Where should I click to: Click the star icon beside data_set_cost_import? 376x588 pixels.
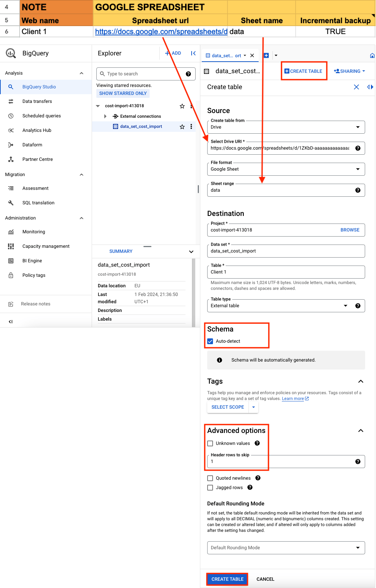click(x=182, y=127)
